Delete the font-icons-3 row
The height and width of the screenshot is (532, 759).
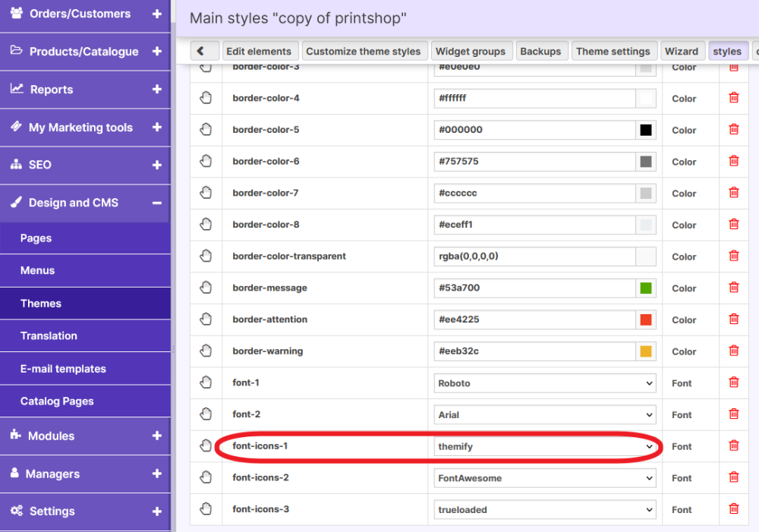733,509
